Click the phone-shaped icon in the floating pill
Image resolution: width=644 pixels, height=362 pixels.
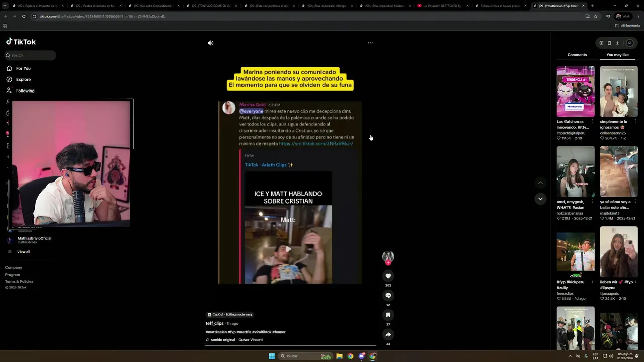[609, 43]
